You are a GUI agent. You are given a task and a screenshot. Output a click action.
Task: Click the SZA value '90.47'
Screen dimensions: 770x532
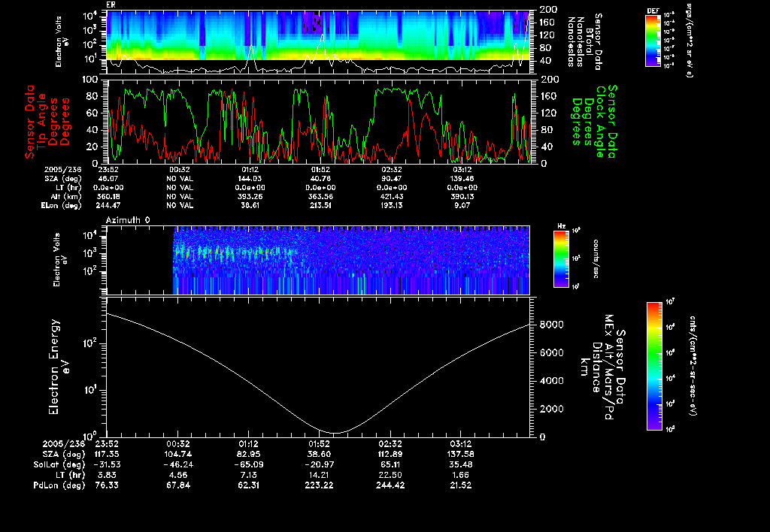391,179
